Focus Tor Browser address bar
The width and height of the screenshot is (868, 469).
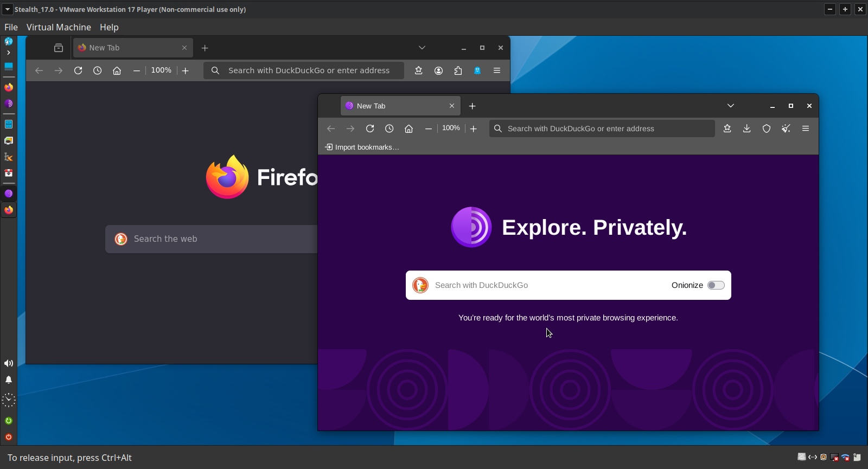tap(602, 129)
